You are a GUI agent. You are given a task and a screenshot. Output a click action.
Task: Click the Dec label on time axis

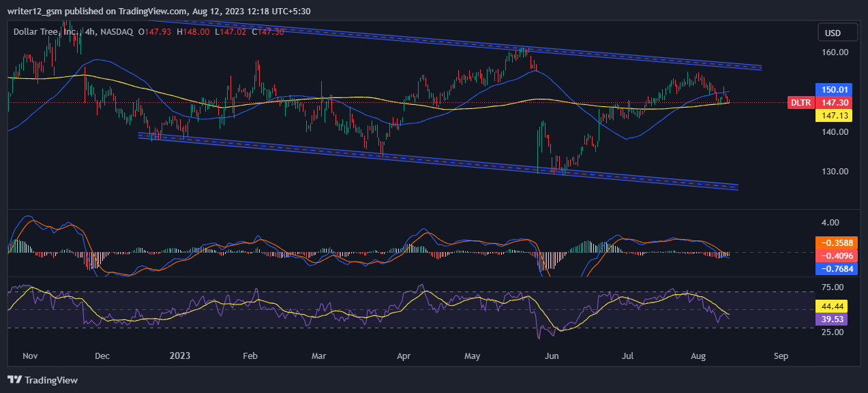point(102,356)
